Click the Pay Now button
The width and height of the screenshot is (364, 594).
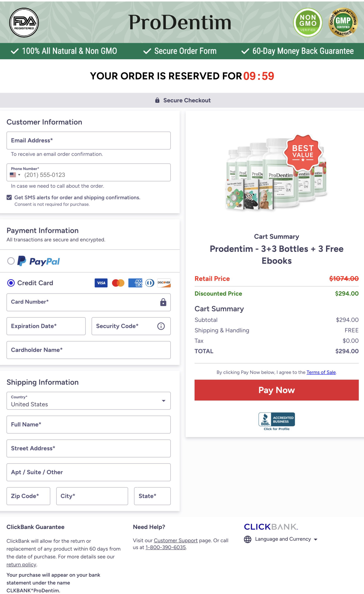pos(276,390)
